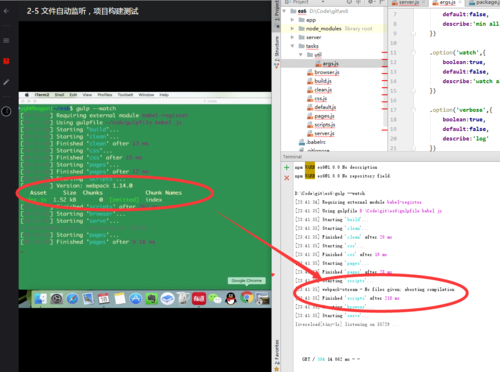500x372 pixels.
Task: Open the Calendar app in the dock
Action: pyautogui.click(x=104, y=298)
